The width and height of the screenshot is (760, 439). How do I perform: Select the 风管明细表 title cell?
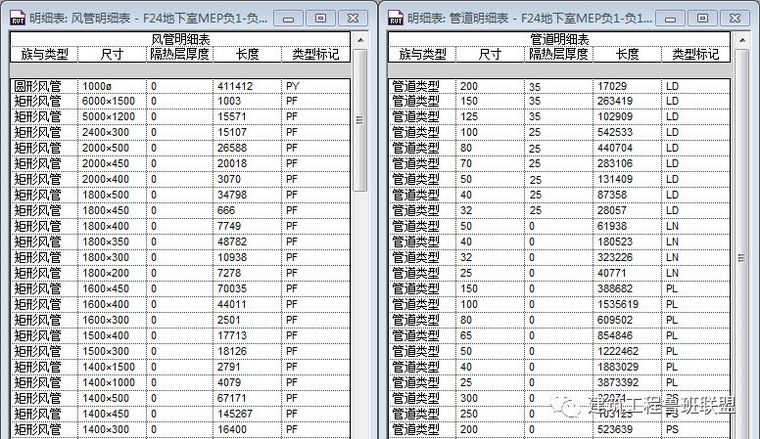coord(180,39)
